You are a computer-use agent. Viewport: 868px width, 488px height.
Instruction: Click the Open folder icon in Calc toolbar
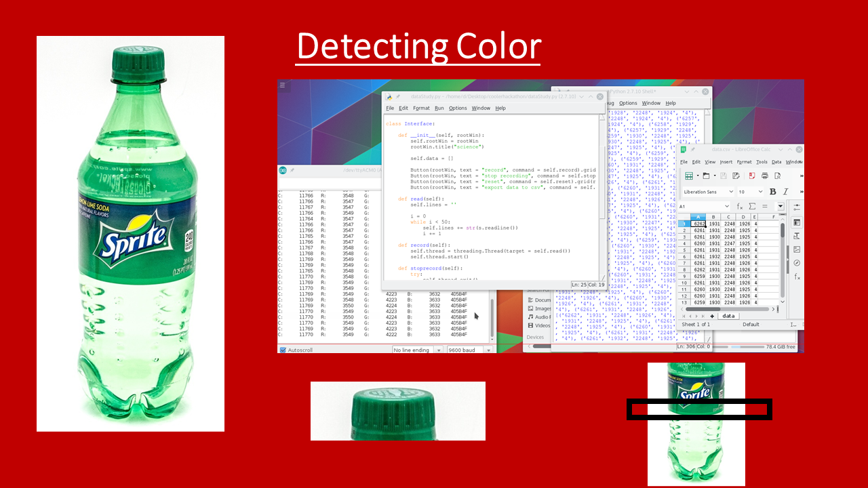pyautogui.click(x=706, y=176)
